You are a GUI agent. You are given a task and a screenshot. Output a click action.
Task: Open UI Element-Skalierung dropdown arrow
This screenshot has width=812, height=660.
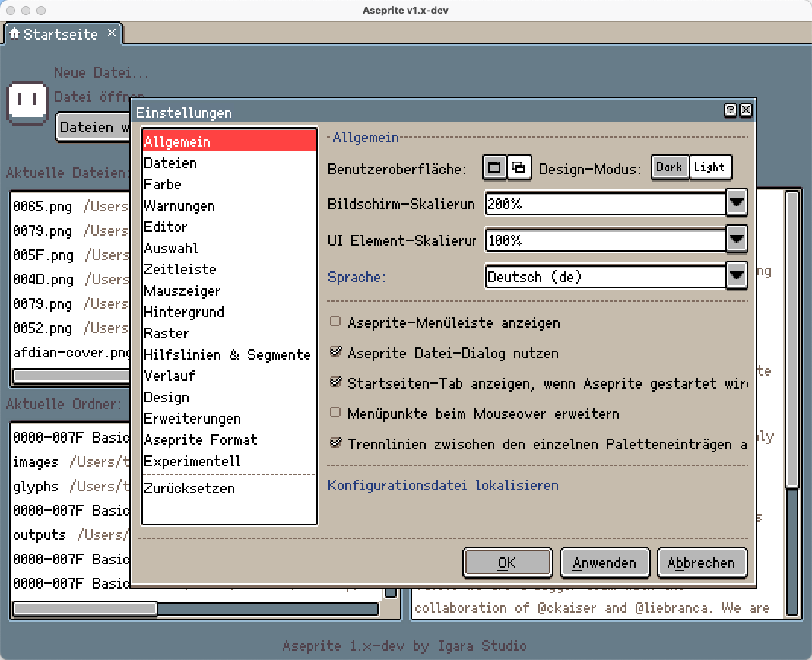[x=737, y=240]
